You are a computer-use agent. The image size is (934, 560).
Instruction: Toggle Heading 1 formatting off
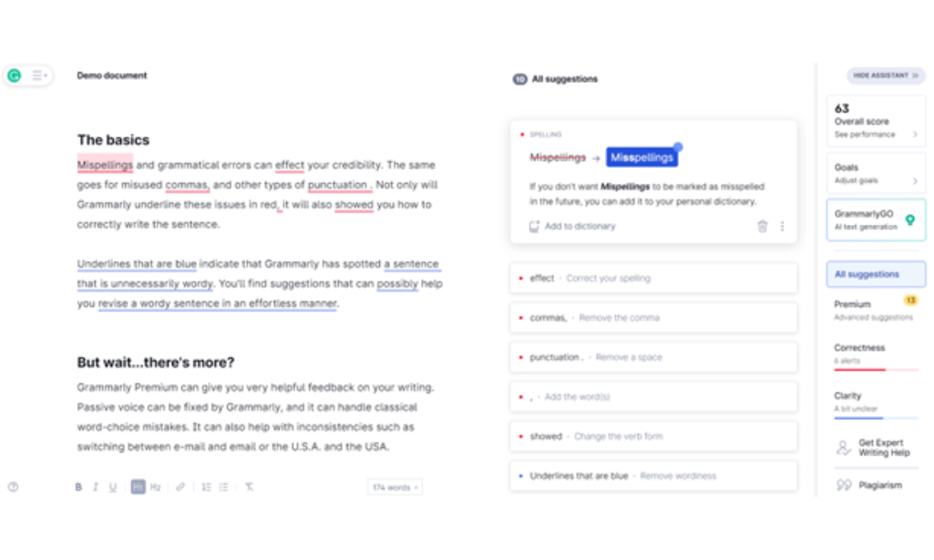[137, 486]
